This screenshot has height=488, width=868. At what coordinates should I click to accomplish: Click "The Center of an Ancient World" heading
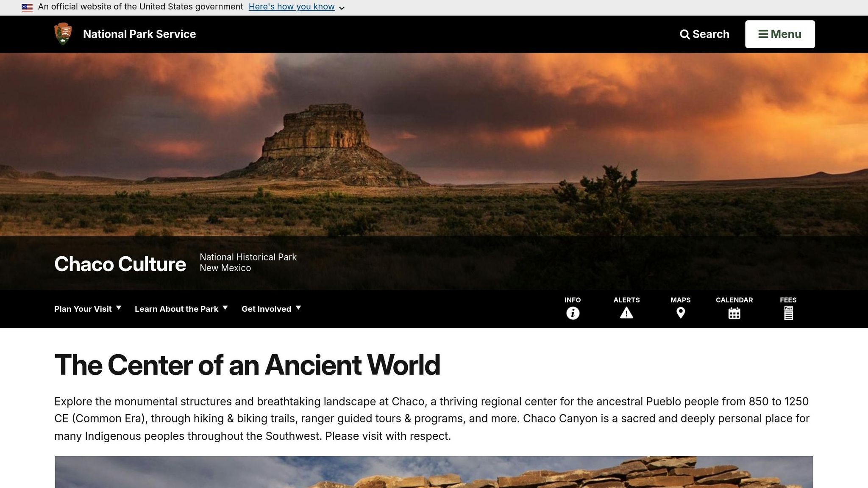(247, 365)
